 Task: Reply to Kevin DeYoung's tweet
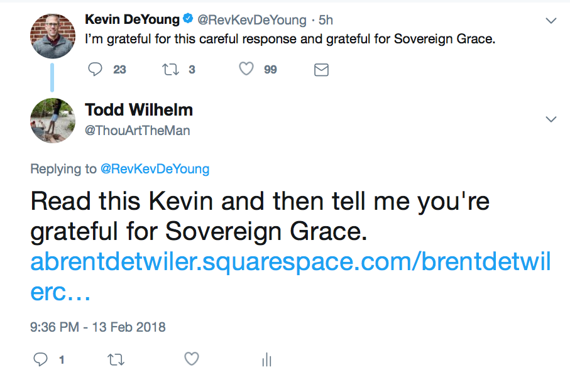pyautogui.click(x=96, y=69)
